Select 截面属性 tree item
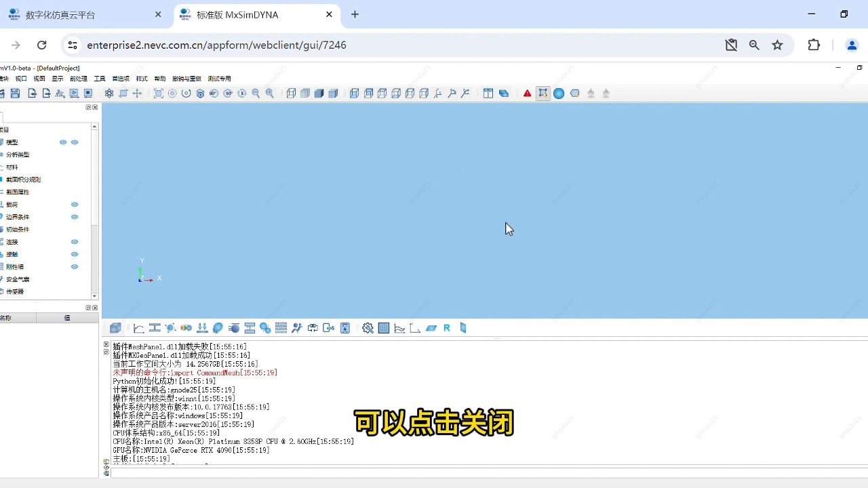This screenshot has width=868, height=488. point(18,192)
